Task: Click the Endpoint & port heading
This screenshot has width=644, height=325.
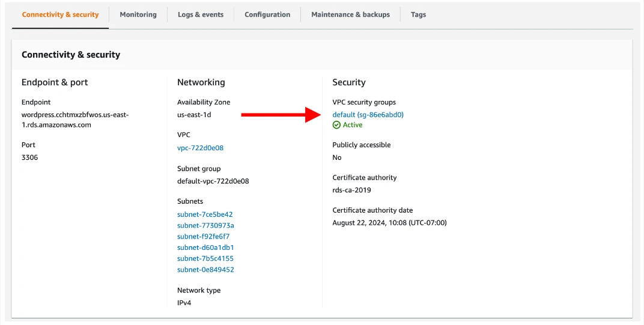Action: [x=55, y=82]
